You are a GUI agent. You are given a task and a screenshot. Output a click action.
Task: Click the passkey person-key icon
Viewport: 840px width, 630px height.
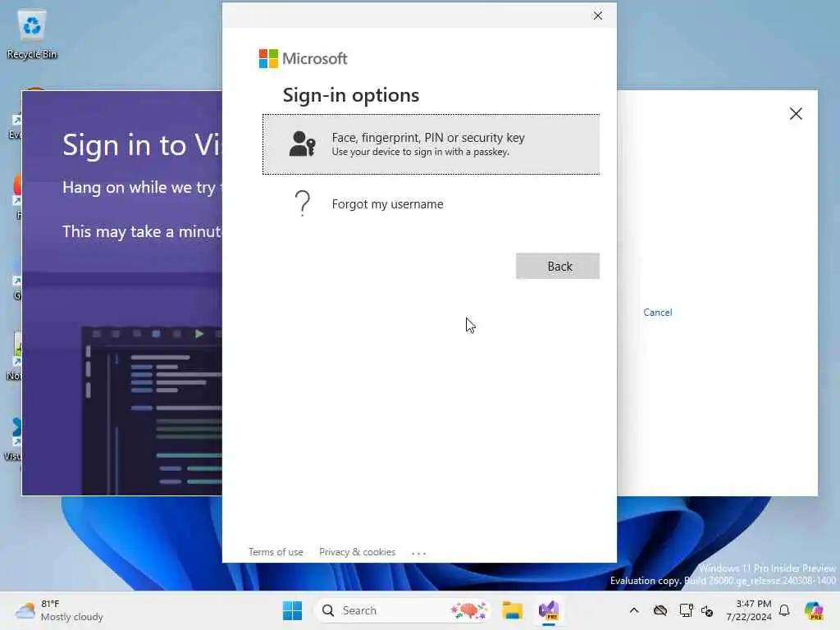click(x=302, y=144)
